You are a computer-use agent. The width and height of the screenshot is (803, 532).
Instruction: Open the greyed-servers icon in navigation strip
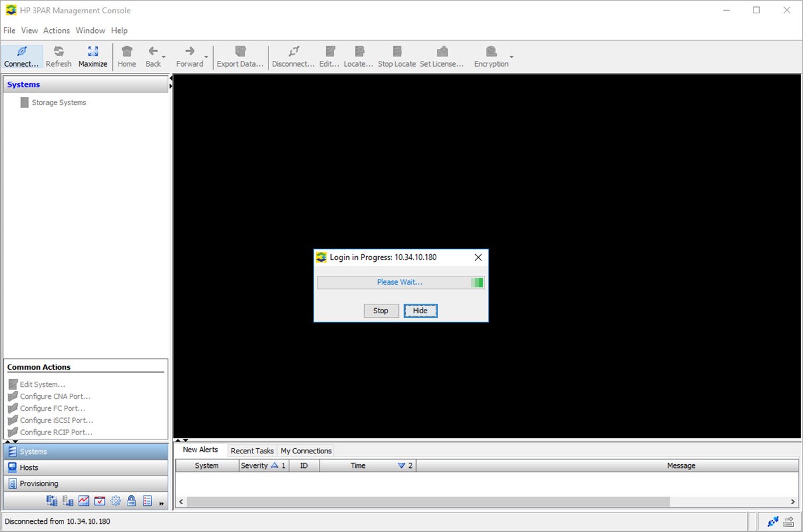(68, 501)
